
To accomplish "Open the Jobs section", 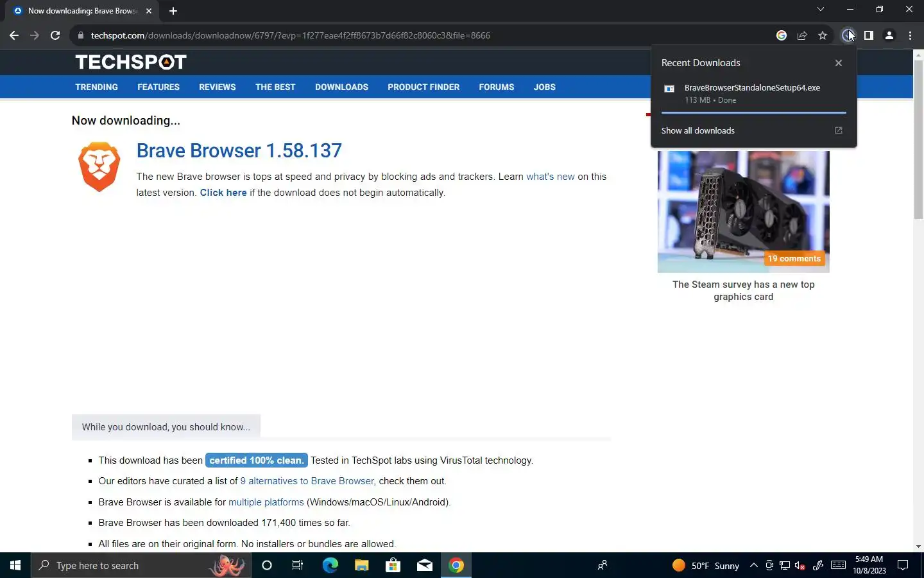I will [x=545, y=87].
